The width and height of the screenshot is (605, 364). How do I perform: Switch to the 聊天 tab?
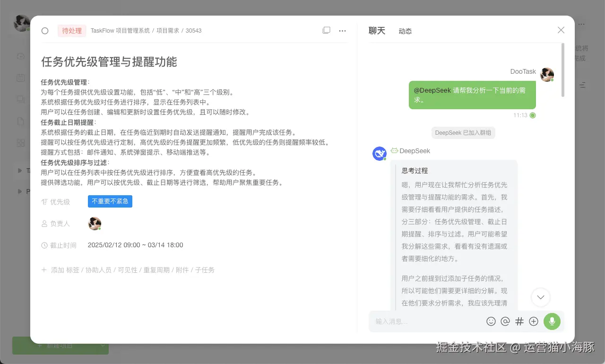click(x=377, y=31)
